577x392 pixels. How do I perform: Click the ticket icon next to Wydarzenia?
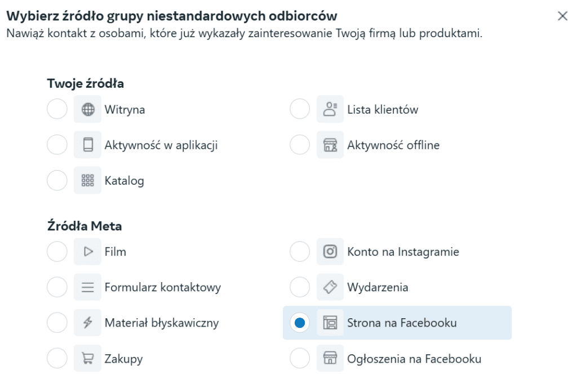pos(330,287)
